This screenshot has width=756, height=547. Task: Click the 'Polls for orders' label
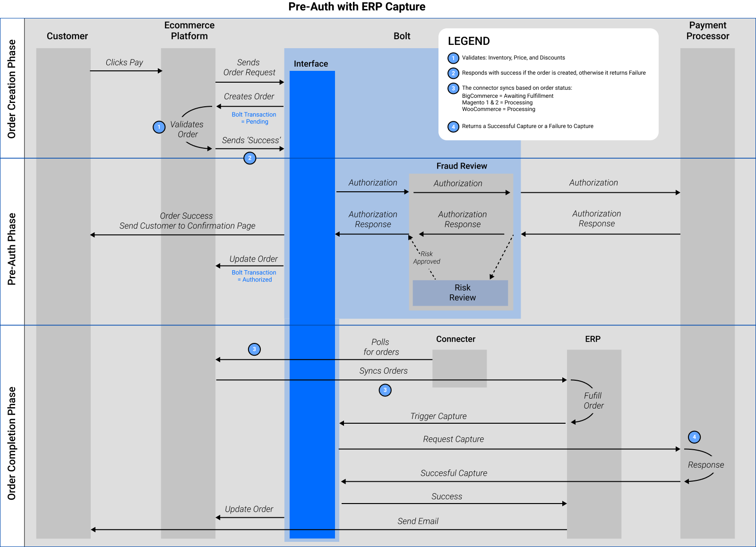click(381, 347)
